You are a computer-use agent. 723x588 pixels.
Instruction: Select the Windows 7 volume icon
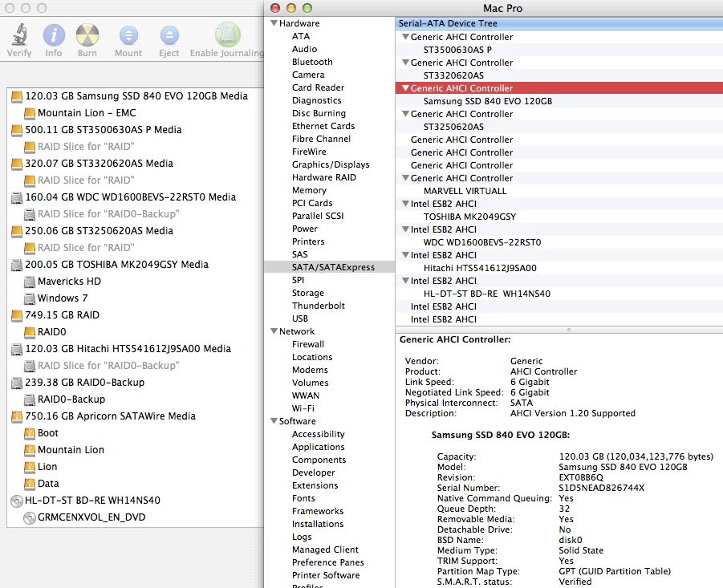tap(29, 298)
